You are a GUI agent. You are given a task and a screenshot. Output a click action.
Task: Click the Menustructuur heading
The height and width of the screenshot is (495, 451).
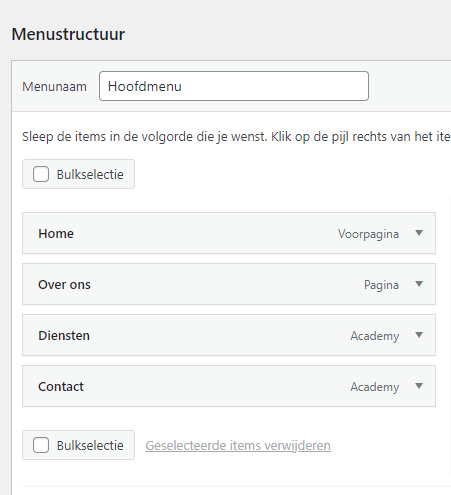click(68, 34)
